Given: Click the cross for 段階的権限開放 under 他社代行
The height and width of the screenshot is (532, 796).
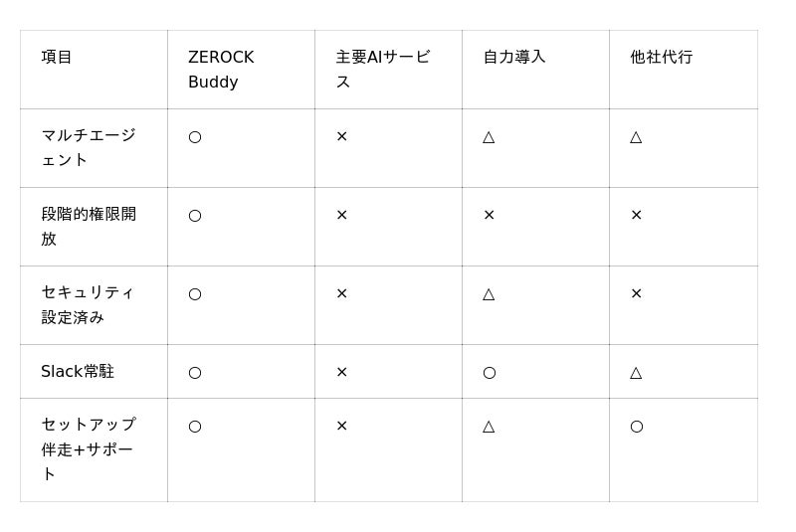Looking at the screenshot, I should point(637,215).
